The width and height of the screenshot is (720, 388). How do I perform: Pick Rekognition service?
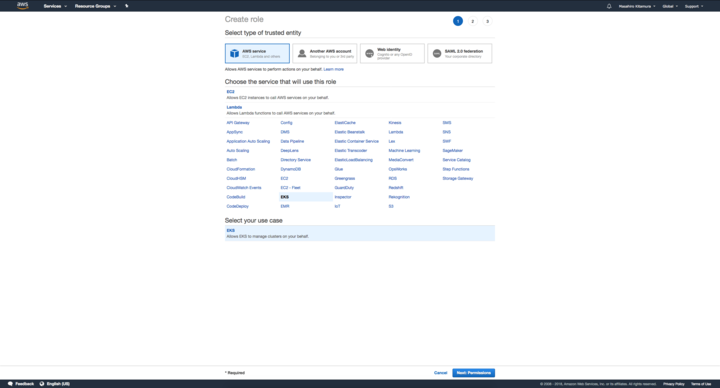point(399,197)
